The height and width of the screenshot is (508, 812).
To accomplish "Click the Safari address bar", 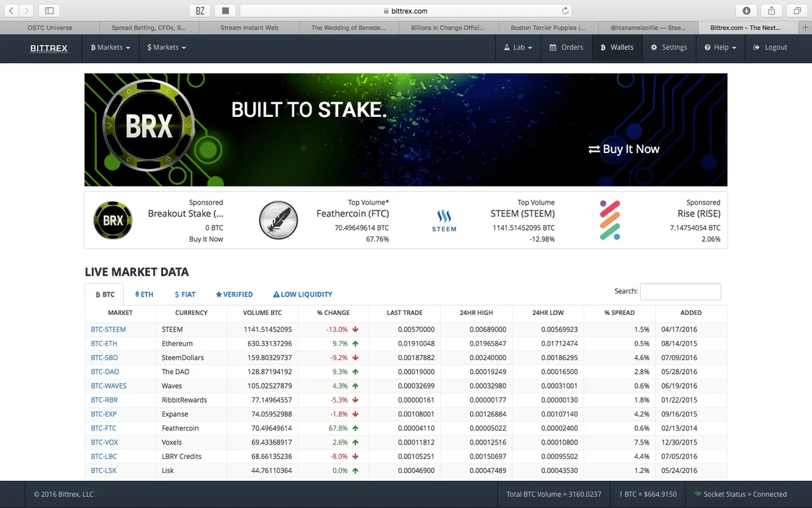I will (x=406, y=11).
